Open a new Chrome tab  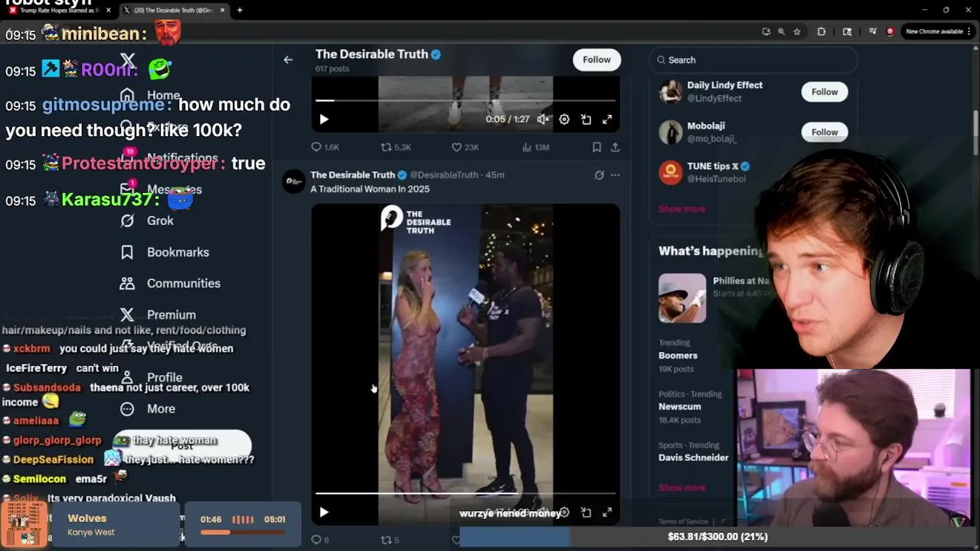click(x=240, y=10)
